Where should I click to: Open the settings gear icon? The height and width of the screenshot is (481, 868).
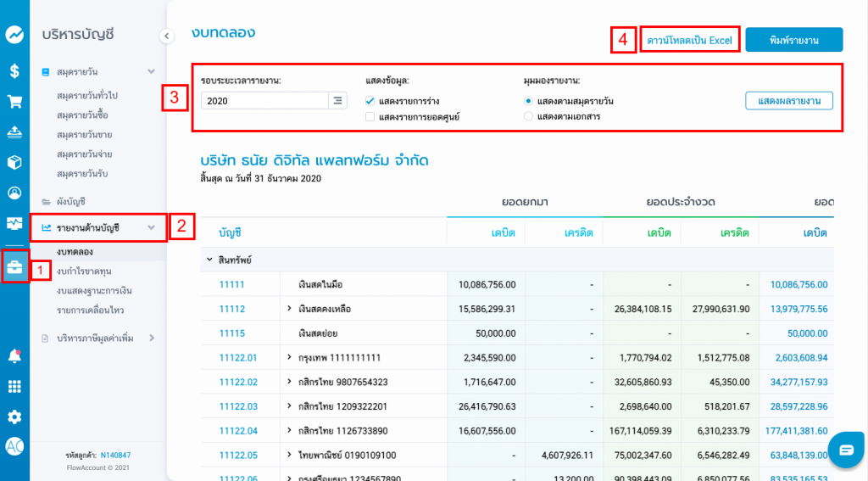[14, 417]
